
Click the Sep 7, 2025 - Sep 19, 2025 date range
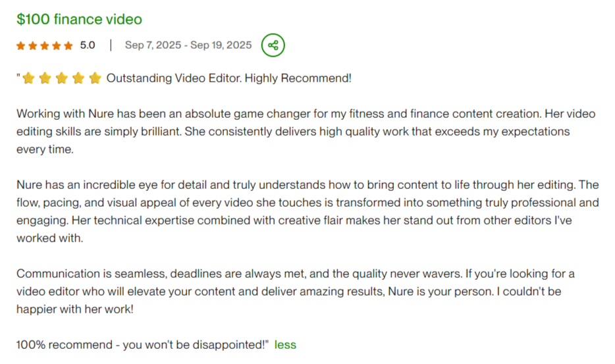coord(188,45)
